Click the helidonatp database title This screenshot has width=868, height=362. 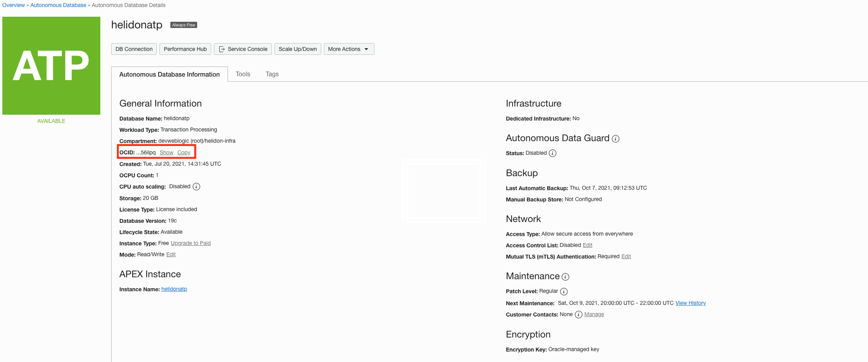(137, 24)
